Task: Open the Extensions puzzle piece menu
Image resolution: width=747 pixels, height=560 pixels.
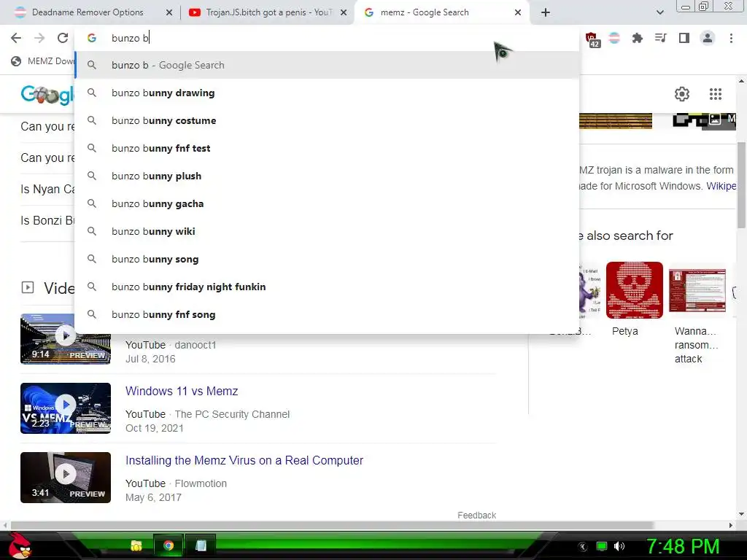Action: tap(637, 38)
